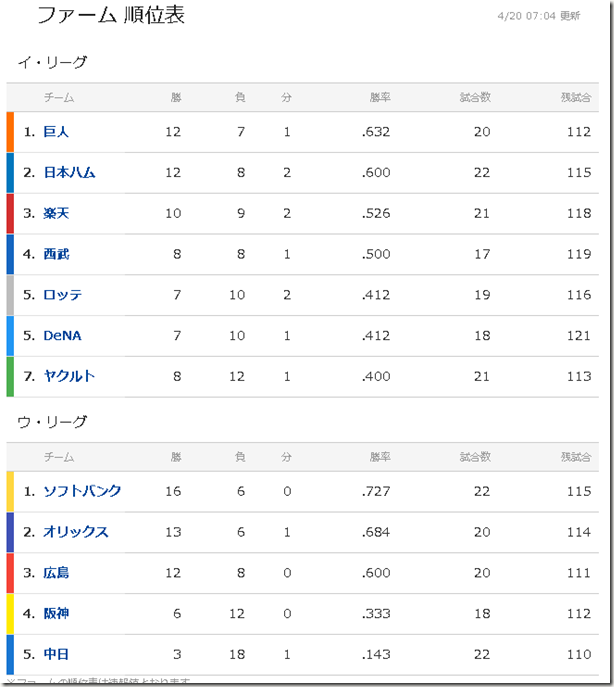Open the 日本ハム team link
This screenshot has width=614, height=687.
(69, 172)
